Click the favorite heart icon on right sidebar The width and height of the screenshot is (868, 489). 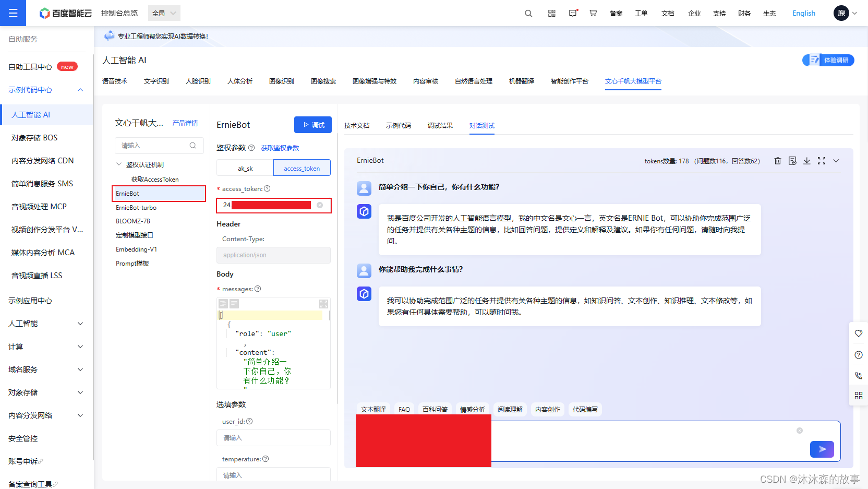(859, 333)
